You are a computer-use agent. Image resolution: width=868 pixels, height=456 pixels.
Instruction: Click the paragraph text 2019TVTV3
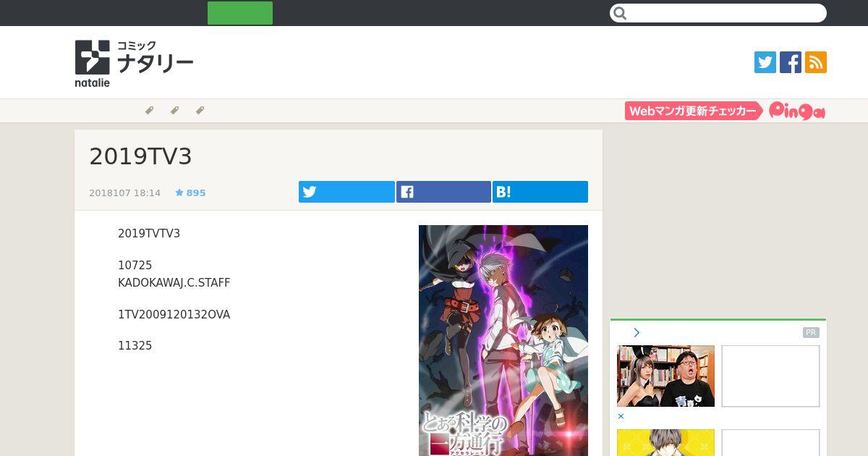(149, 234)
